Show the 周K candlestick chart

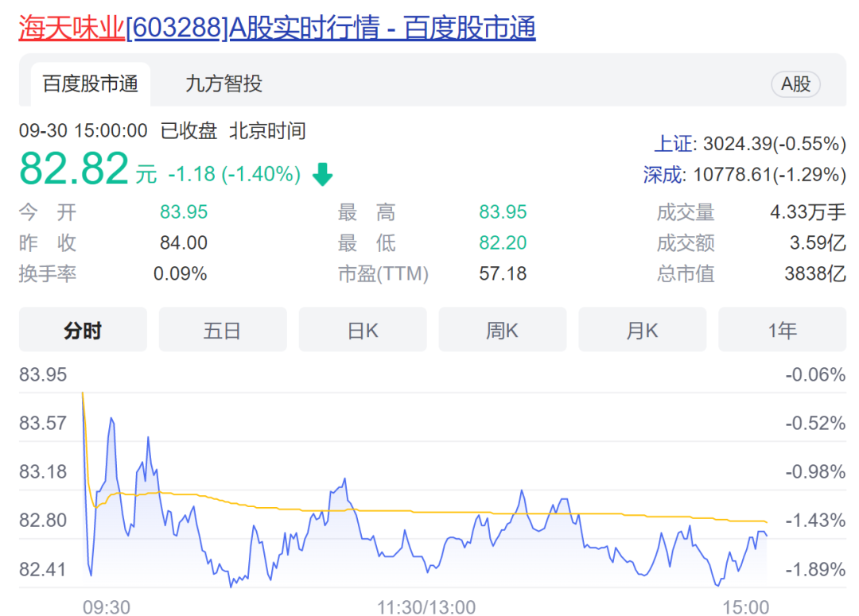pyautogui.click(x=502, y=330)
